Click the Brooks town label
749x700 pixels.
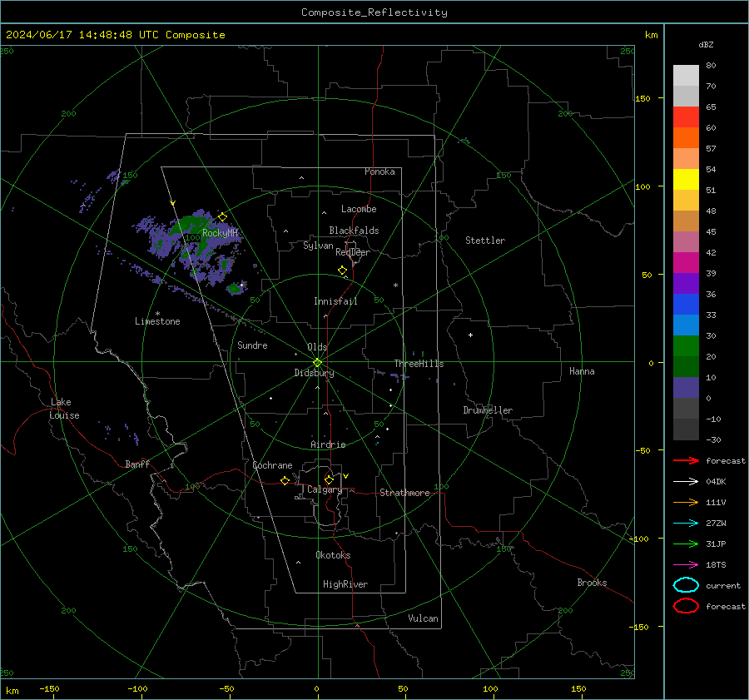point(592,583)
